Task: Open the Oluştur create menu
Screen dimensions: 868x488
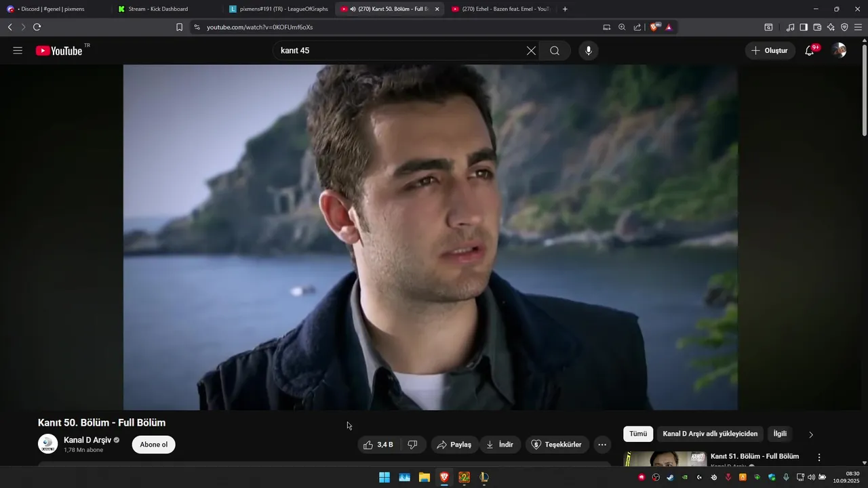Action: pos(770,51)
